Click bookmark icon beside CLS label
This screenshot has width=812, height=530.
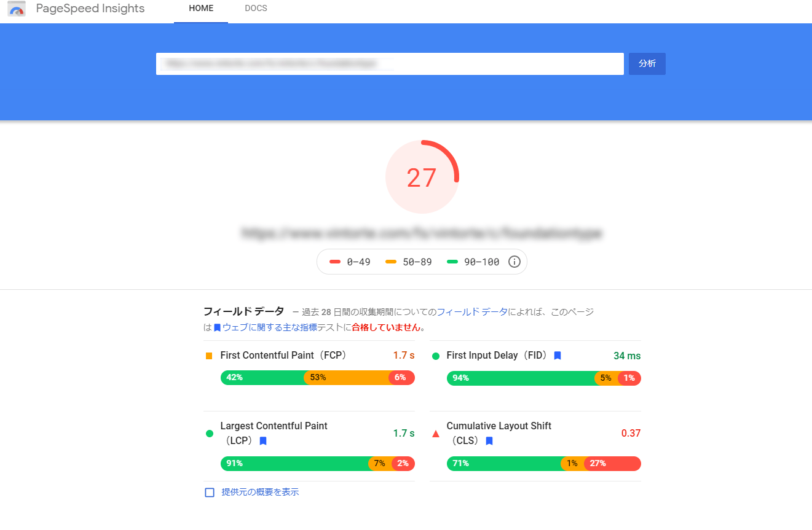pyautogui.click(x=489, y=441)
